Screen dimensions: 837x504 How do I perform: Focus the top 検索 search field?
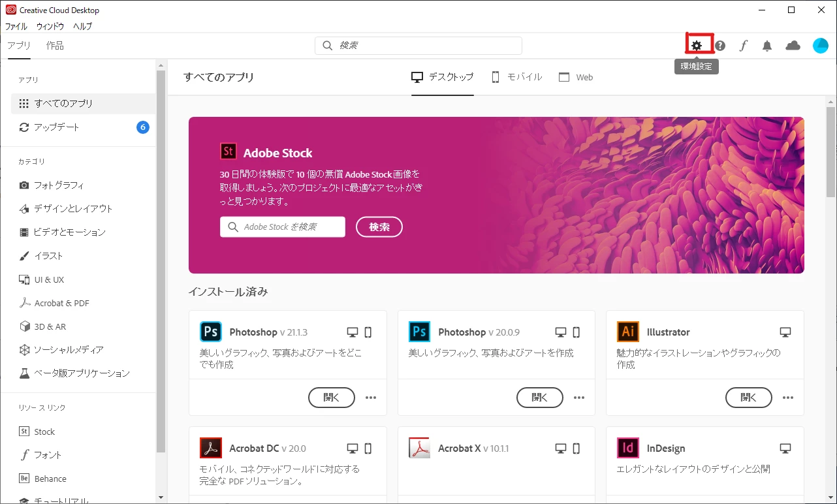419,46
